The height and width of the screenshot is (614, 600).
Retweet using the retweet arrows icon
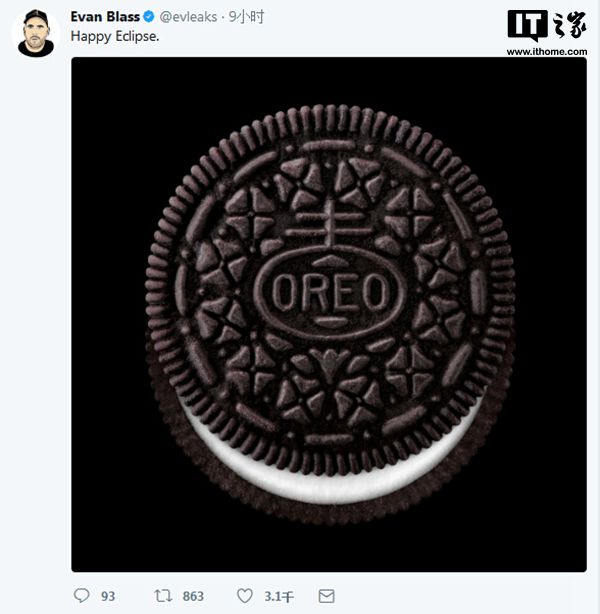163,596
